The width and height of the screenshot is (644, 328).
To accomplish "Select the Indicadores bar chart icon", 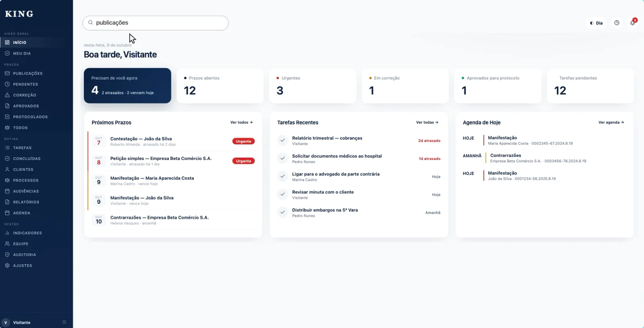I will click(7, 233).
